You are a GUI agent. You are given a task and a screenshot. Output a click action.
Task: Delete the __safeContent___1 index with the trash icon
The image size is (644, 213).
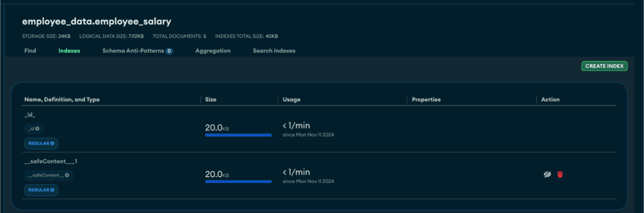(x=560, y=174)
